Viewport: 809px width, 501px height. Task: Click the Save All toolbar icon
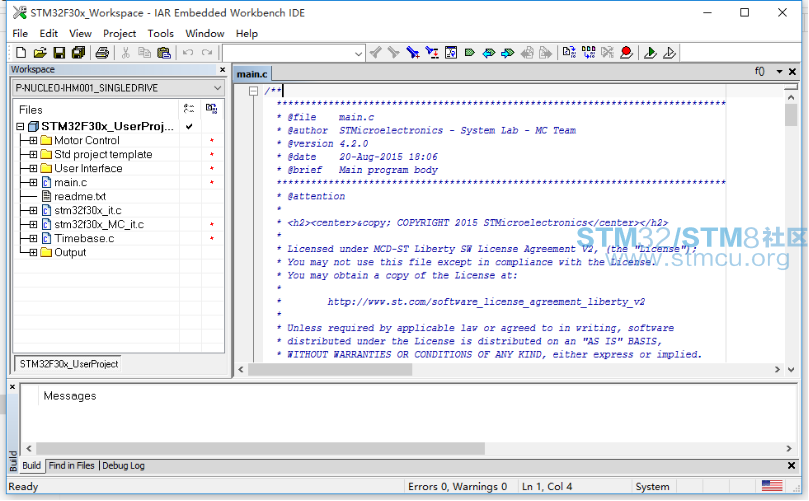76,52
